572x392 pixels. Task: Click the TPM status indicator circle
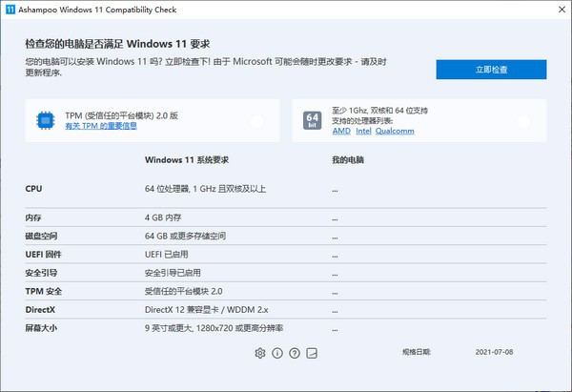pos(256,121)
